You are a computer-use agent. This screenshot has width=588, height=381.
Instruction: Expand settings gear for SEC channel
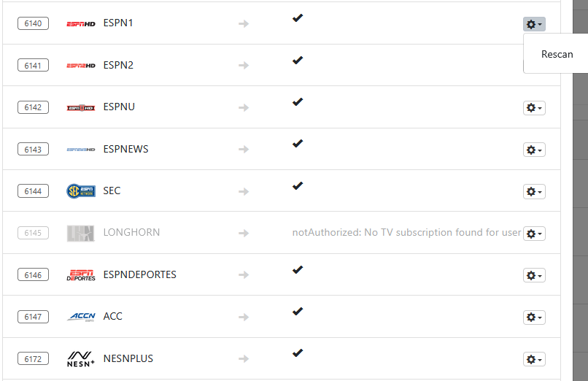click(534, 191)
